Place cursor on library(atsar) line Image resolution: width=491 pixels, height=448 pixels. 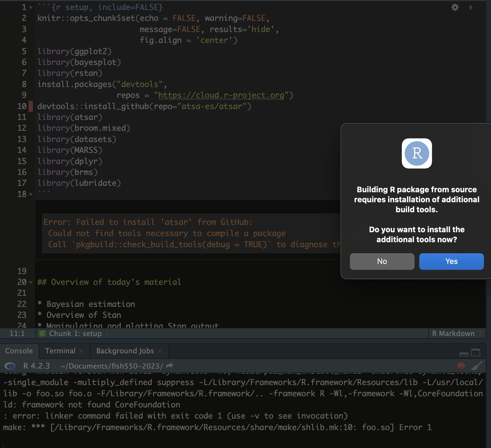pyautogui.click(x=70, y=117)
